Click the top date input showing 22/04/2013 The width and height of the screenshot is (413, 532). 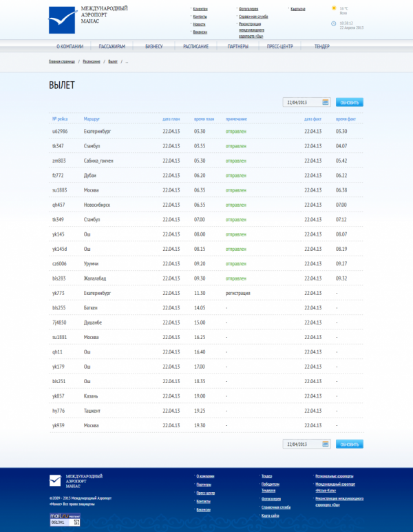(301, 102)
